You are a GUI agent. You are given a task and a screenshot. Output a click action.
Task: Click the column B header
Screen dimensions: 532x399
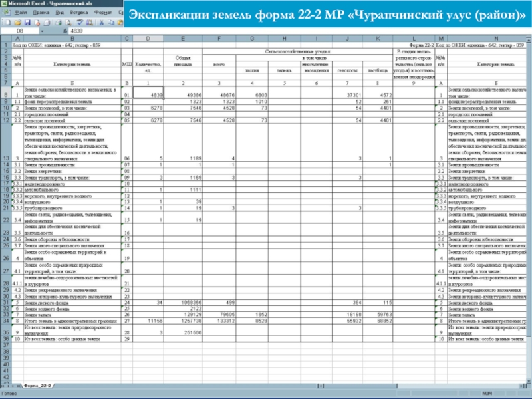[x=71, y=39]
